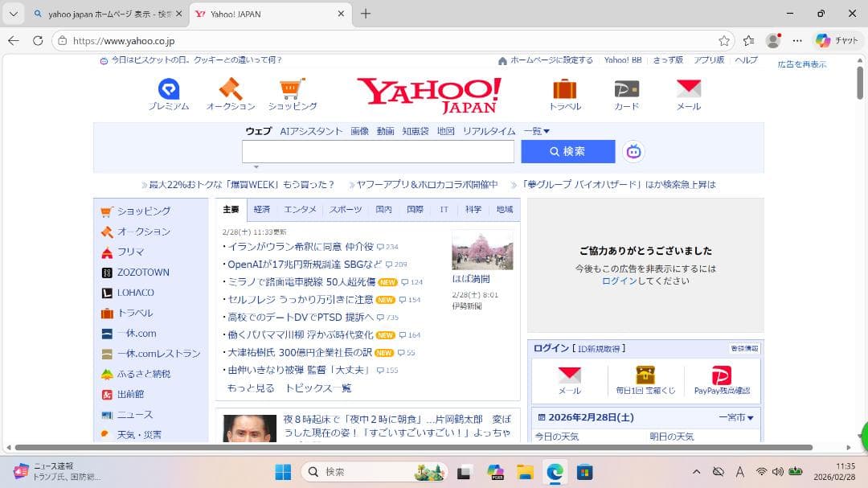Click the vertical page scrollbar thumb
The height and width of the screenshot is (488, 868).
coord(860,83)
